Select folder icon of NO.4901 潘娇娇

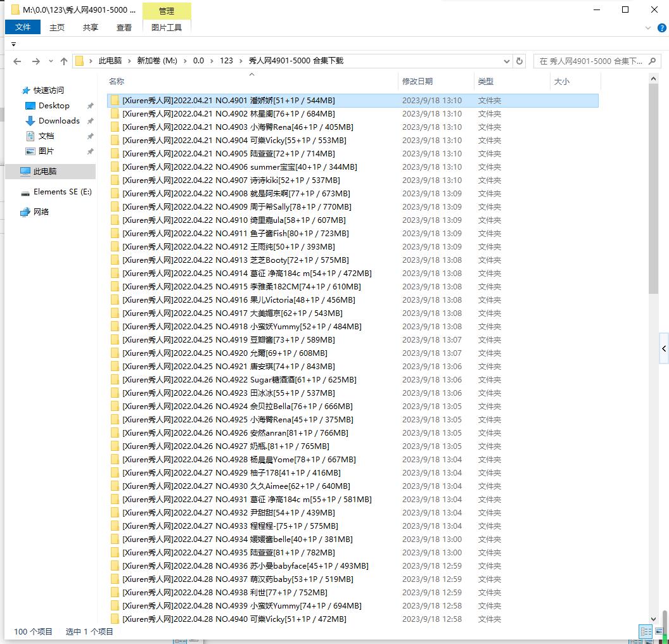pos(115,101)
